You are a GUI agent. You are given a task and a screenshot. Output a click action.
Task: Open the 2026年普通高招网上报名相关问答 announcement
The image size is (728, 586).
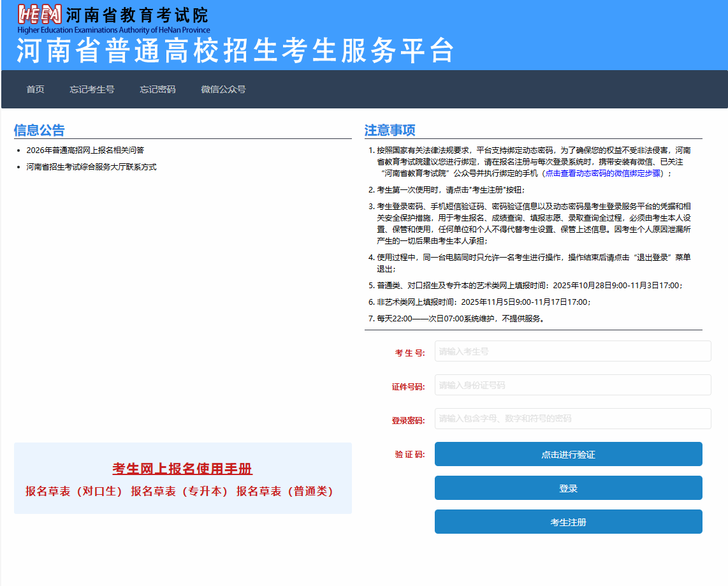point(85,150)
